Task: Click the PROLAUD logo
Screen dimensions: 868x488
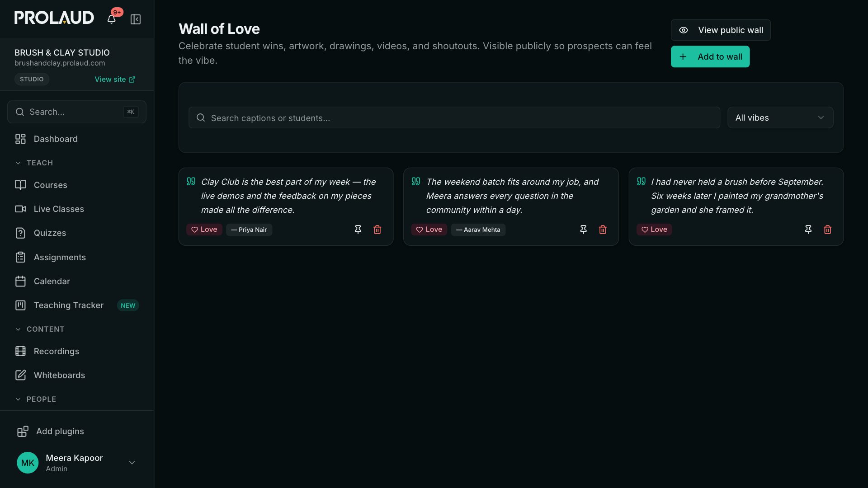Action: click(54, 18)
